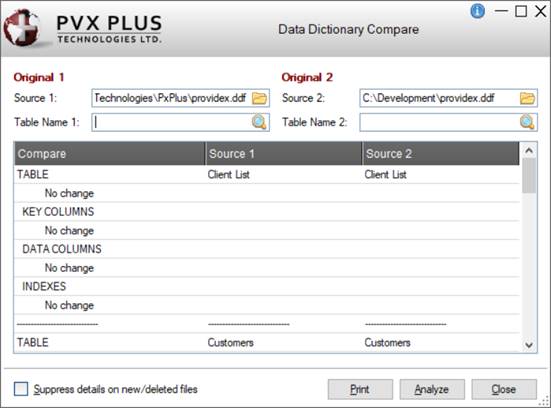Select the TABLE Client List row

(267, 174)
